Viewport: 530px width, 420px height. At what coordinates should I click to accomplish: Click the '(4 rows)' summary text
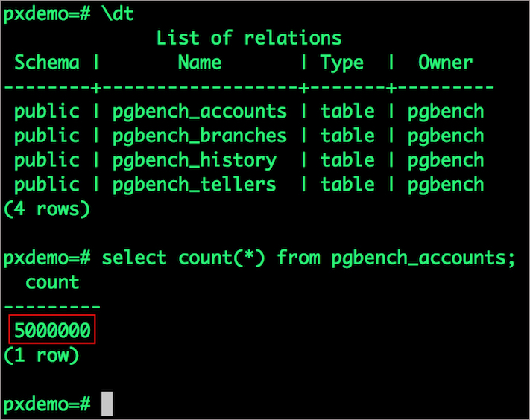(x=47, y=209)
